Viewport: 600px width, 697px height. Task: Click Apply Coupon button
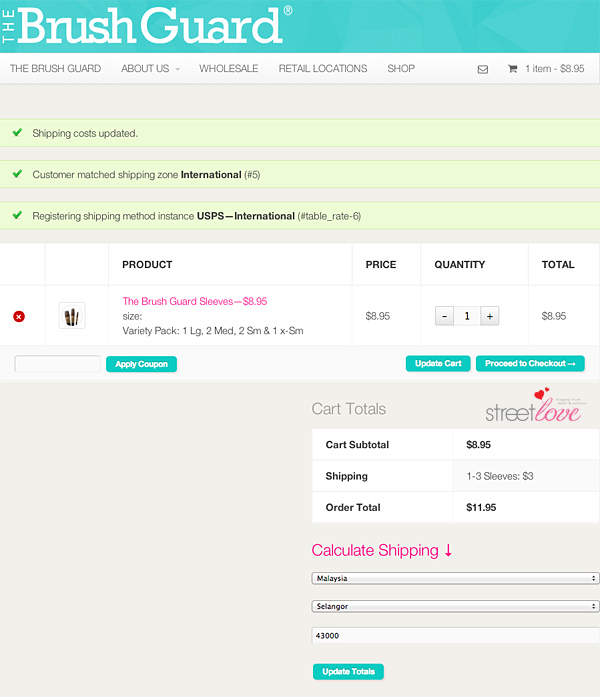click(141, 364)
